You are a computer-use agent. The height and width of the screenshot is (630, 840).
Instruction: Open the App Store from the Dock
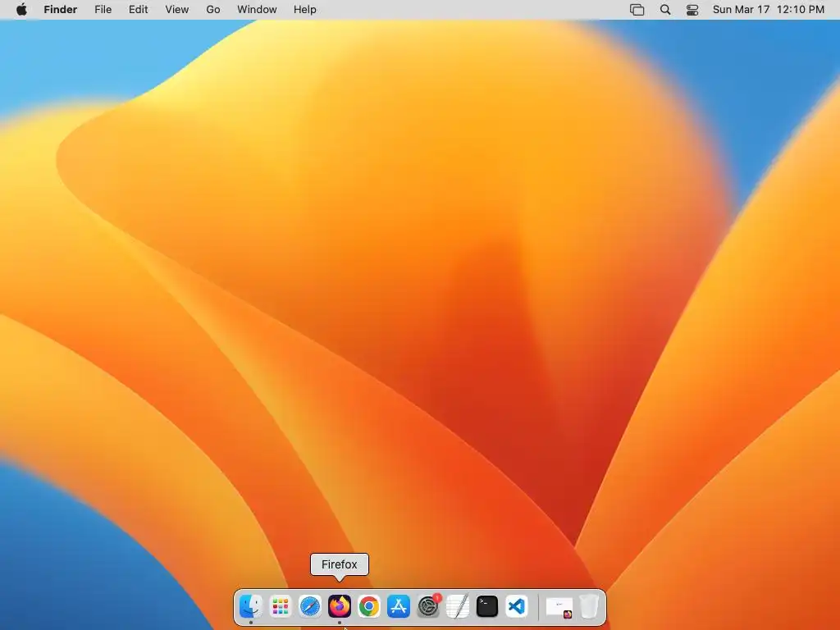coord(398,606)
